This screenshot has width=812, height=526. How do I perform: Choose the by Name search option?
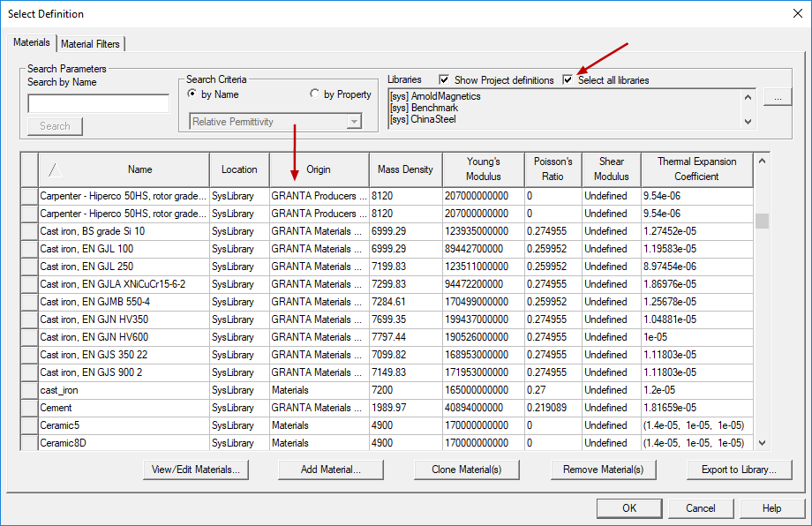coord(192,94)
